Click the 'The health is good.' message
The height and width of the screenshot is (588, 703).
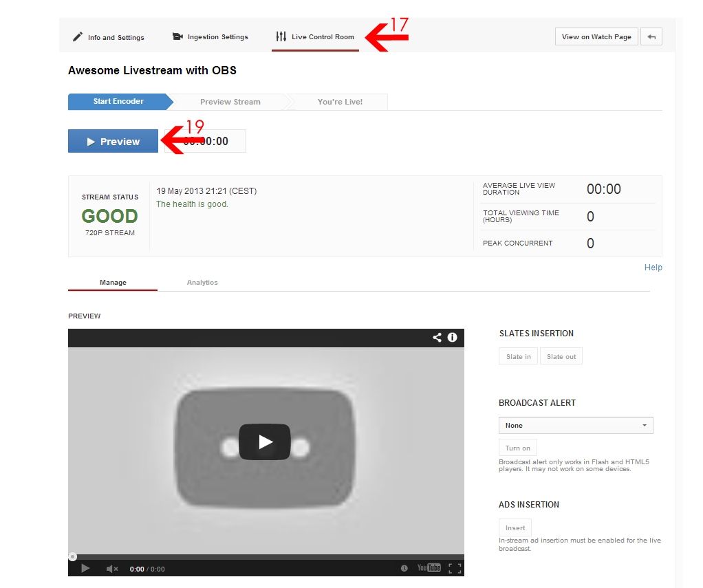point(192,204)
